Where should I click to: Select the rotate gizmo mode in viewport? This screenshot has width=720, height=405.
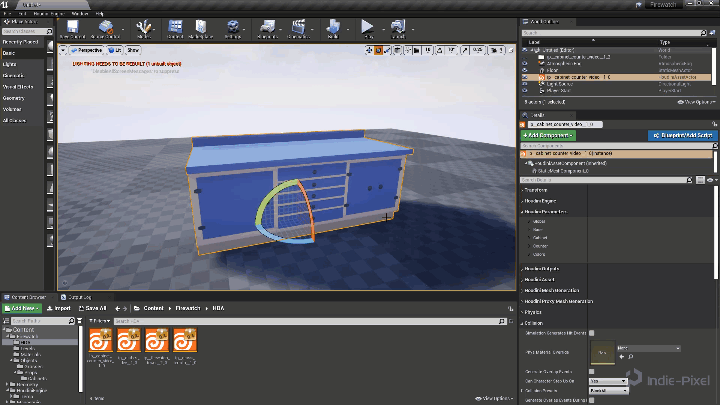click(378, 50)
